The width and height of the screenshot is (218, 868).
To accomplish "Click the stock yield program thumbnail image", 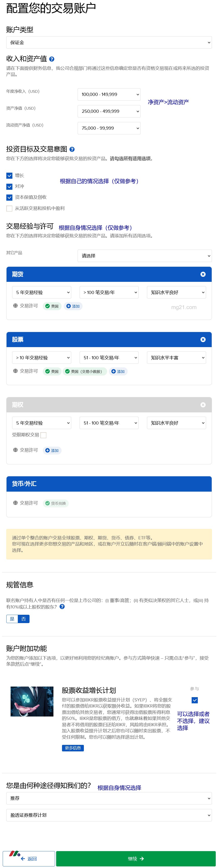I will click(x=32, y=702).
